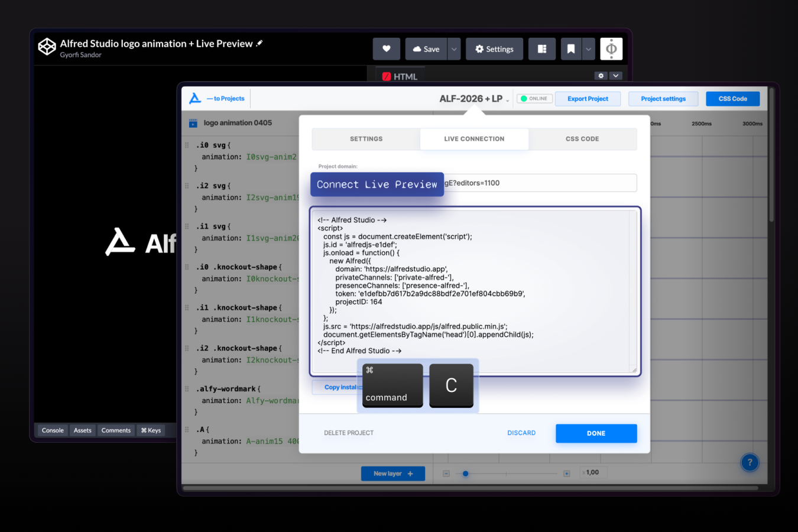
Task: Click the CodePen bookmark icon button
Action: pos(571,49)
